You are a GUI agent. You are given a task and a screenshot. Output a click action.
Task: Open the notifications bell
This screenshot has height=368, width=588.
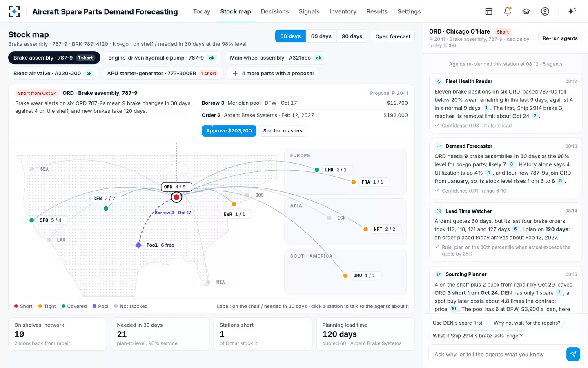pyautogui.click(x=508, y=11)
